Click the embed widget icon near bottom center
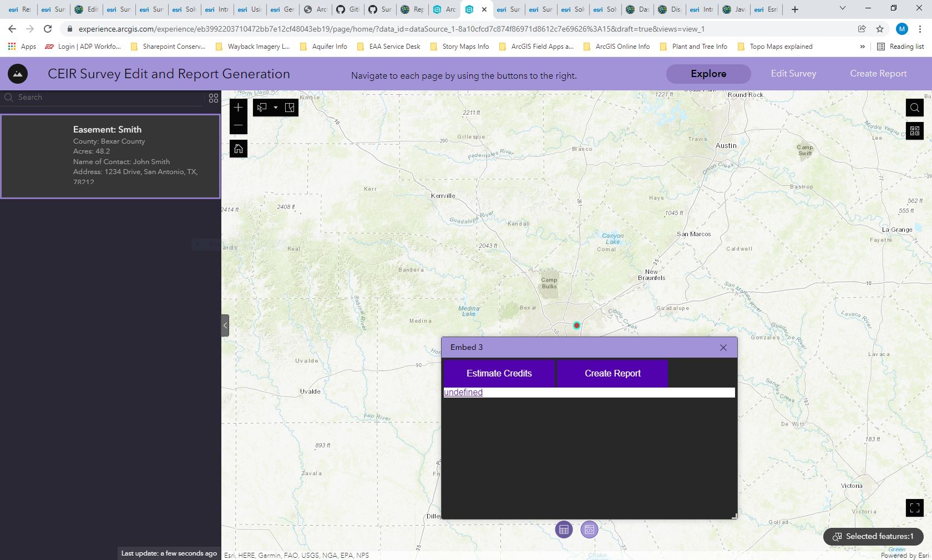The height and width of the screenshot is (560, 932). click(589, 530)
